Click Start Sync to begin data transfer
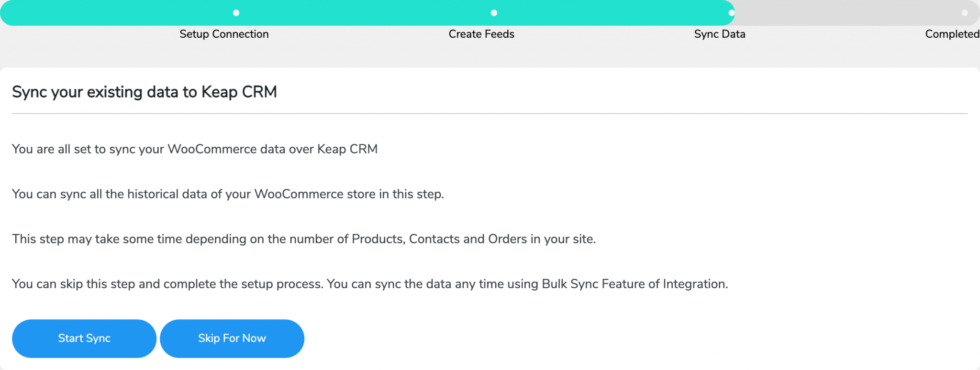The height and width of the screenshot is (370, 980). (x=84, y=338)
